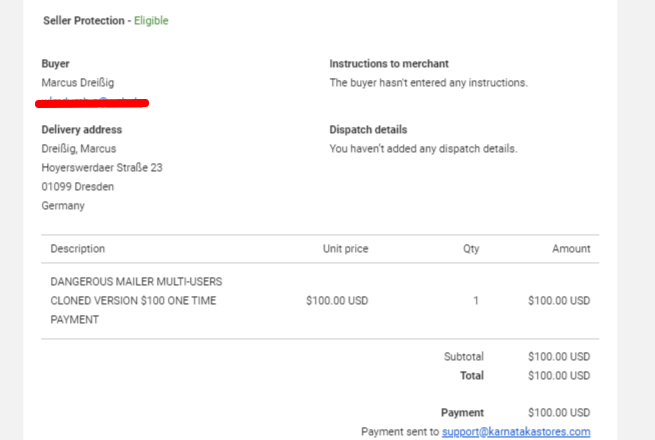Select the Delivery address heading
This screenshot has height=440, width=655.
pos(81,130)
